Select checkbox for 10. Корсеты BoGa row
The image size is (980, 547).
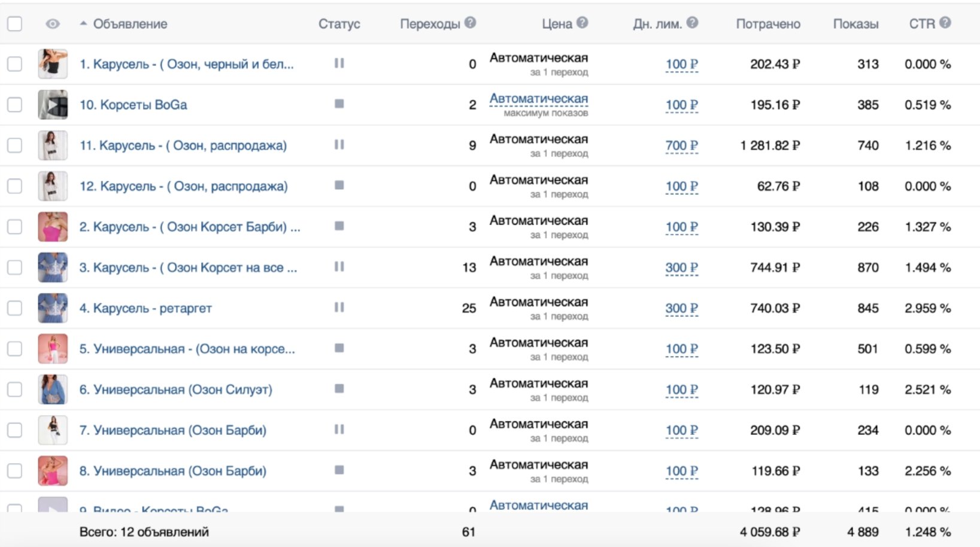(x=14, y=105)
